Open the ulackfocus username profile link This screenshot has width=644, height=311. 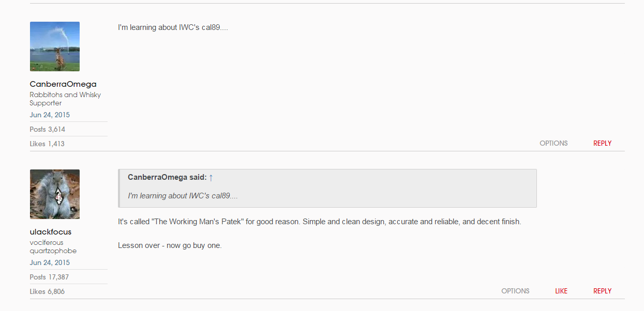pos(51,232)
